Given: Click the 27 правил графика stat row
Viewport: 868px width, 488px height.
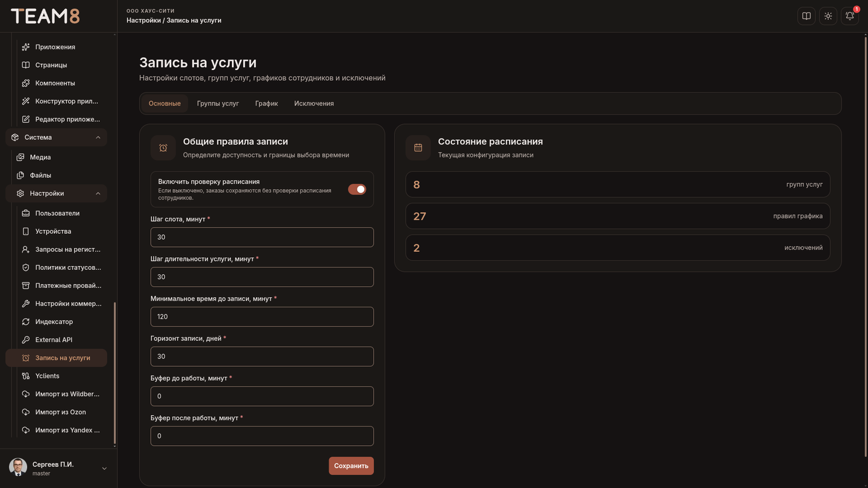Looking at the screenshot, I should [618, 216].
